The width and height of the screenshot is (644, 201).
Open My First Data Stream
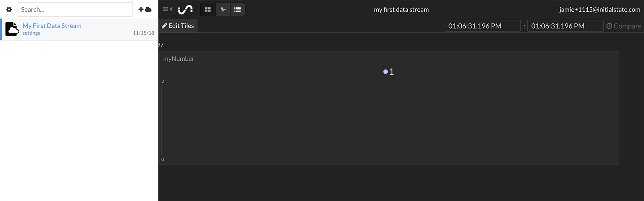[52, 26]
